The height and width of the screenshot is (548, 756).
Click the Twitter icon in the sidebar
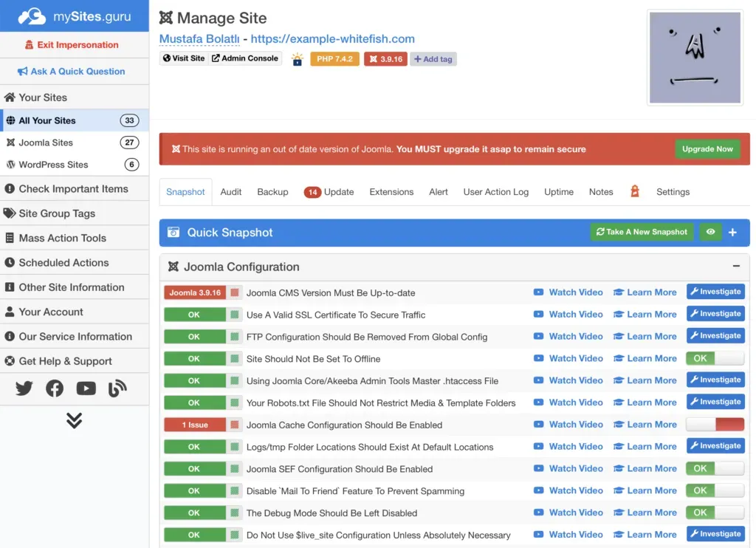24,388
